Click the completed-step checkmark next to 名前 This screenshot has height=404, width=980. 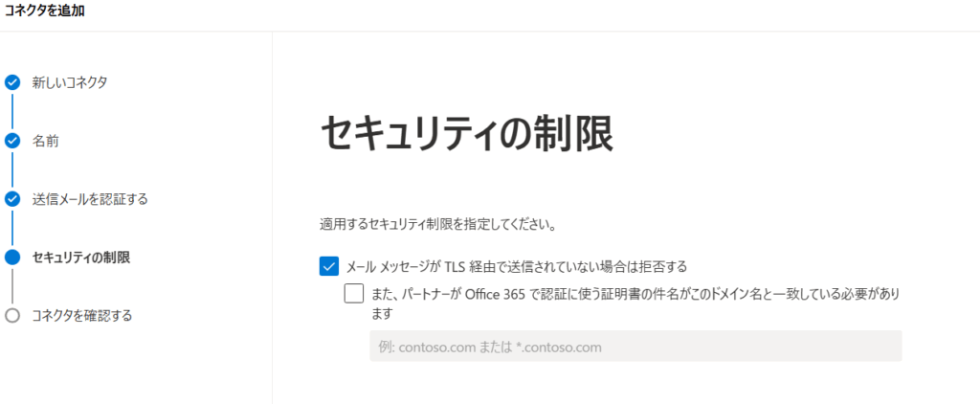12,141
